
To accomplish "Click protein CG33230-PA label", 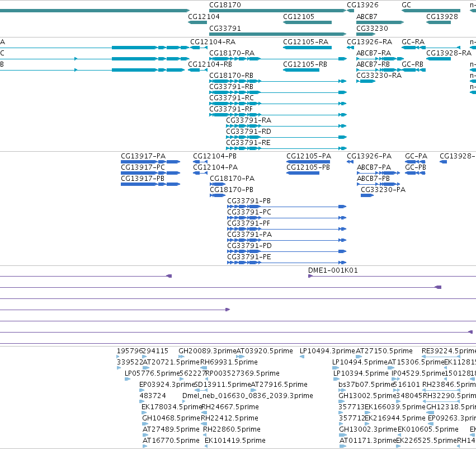I will click(x=383, y=190).
